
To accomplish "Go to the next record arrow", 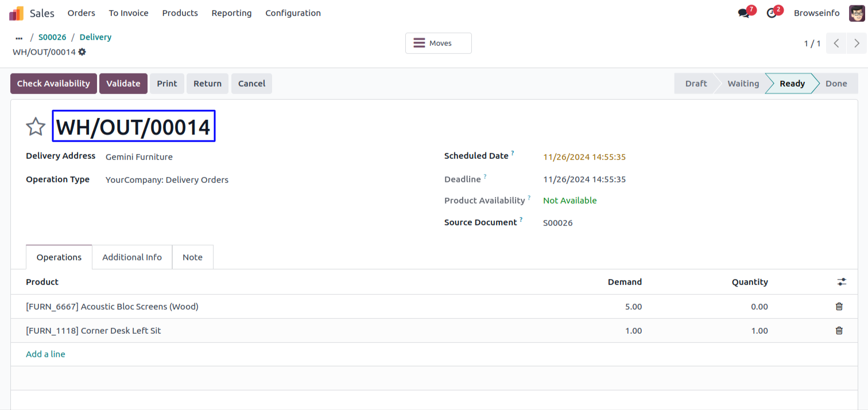I will coord(857,44).
